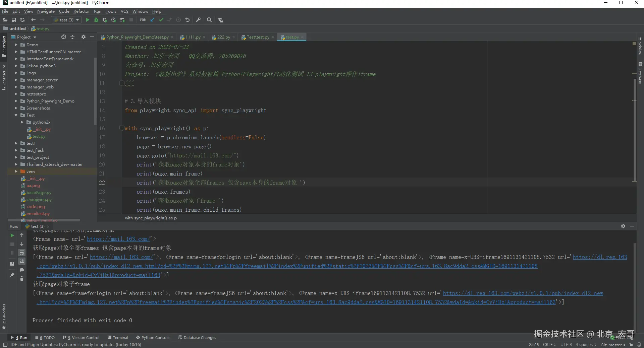Viewport: 644px width, 348px height.
Task: Toggle soft-wrap in the Run console
Action: click(22, 253)
